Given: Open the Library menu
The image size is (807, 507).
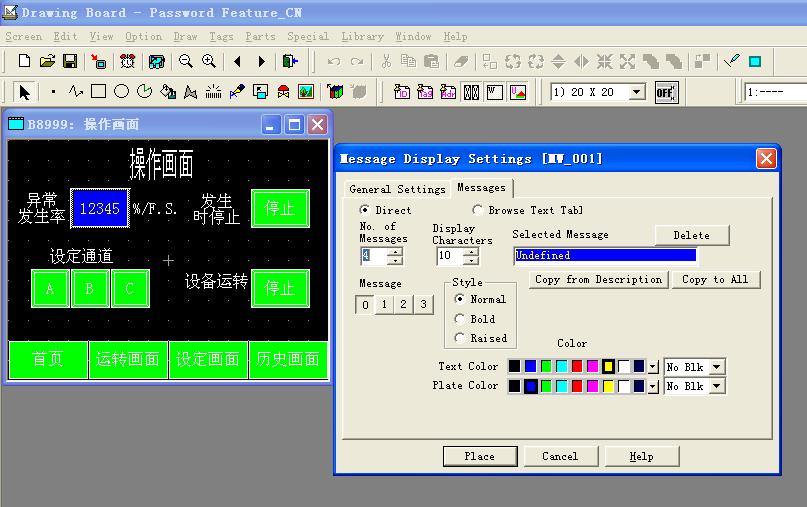Looking at the screenshot, I should [362, 36].
